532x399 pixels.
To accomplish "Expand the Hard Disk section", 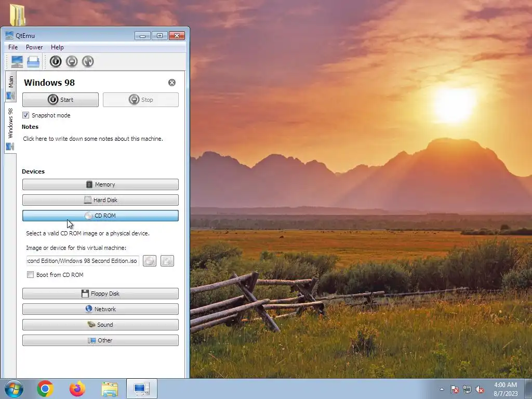I will (100, 200).
